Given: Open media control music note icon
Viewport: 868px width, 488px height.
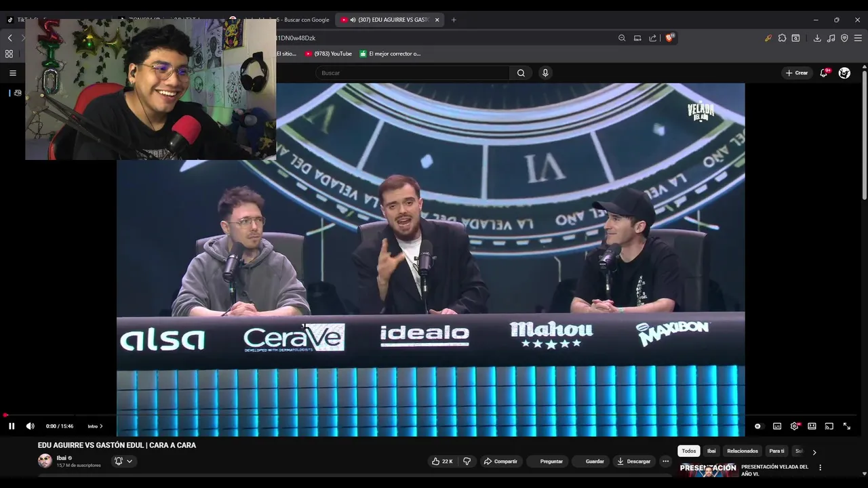Looking at the screenshot, I should tap(831, 38).
